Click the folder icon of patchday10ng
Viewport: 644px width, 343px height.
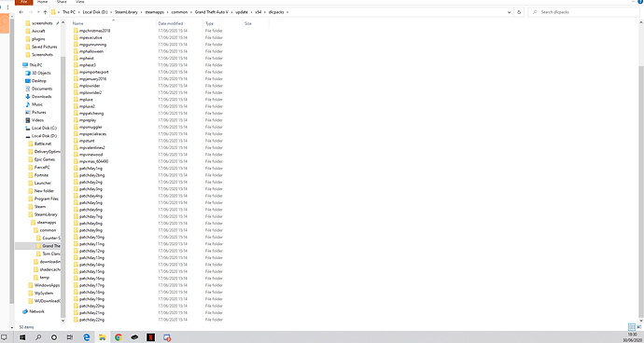pyautogui.click(x=76, y=237)
